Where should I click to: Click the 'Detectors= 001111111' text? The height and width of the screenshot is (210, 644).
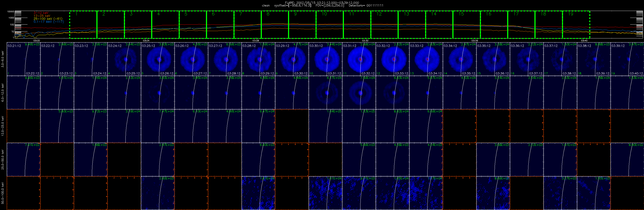[366, 6]
